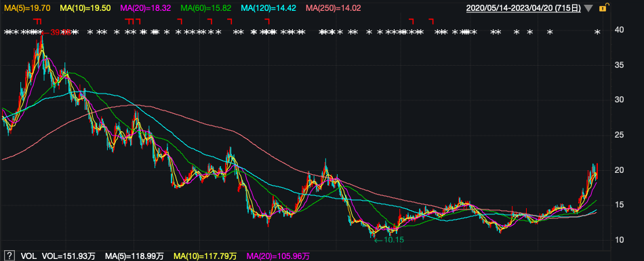Select the MA(120)=14.42 indicator label
Viewport: 644px width, 261px height.
click(268, 8)
